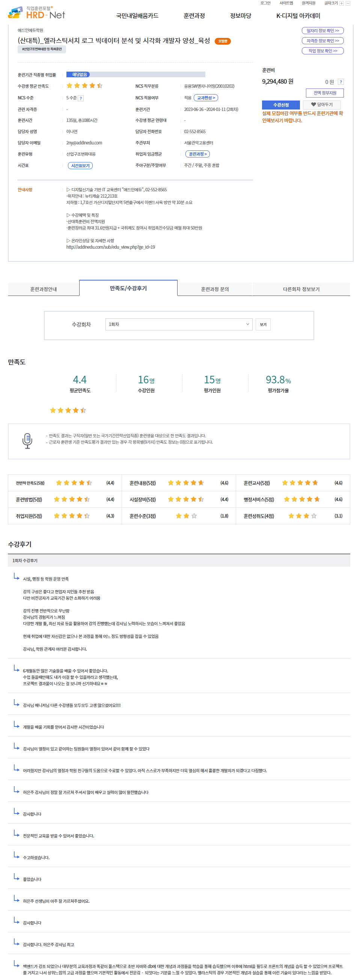Click the #산업구조변화대응 등 특화훈련 tag
Screen dimensions: 357x980
pos(42,50)
